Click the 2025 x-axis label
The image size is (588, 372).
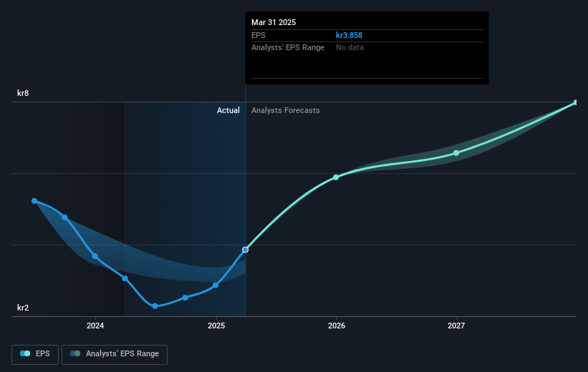[x=216, y=325]
